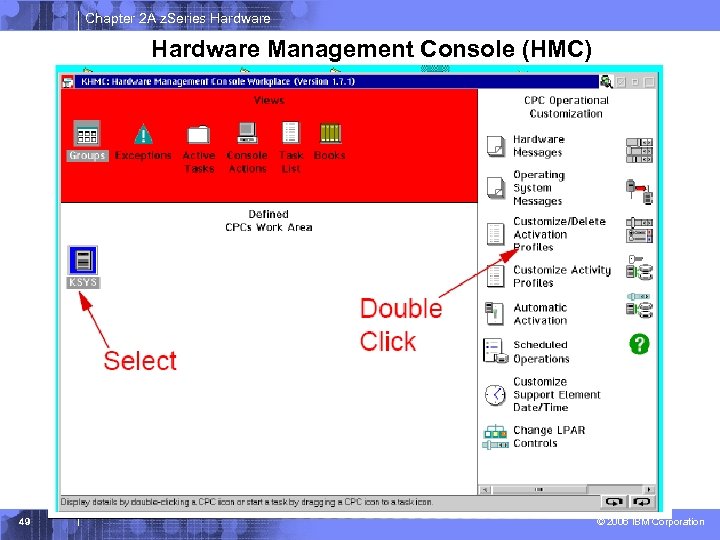Image resolution: width=720 pixels, height=540 pixels.
Task: Open the Books icon
Action: point(330,133)
